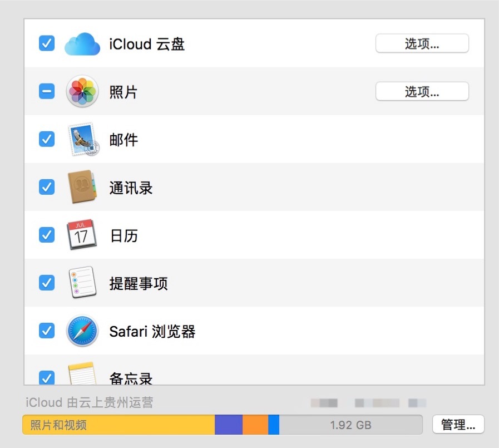Select the 提醒事项 label text
This screenshot has height=448, width=499.
(139, 283)
